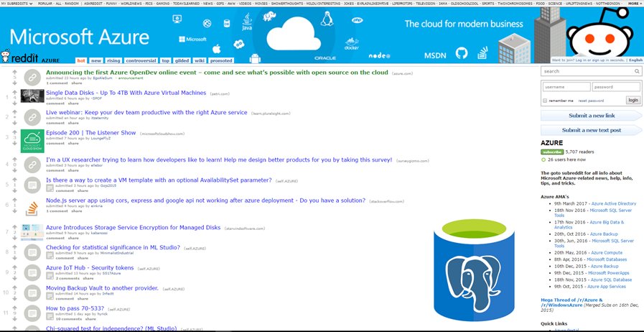Click the login button
Viewport: 644px width, 332px height.
coord(633,101)
